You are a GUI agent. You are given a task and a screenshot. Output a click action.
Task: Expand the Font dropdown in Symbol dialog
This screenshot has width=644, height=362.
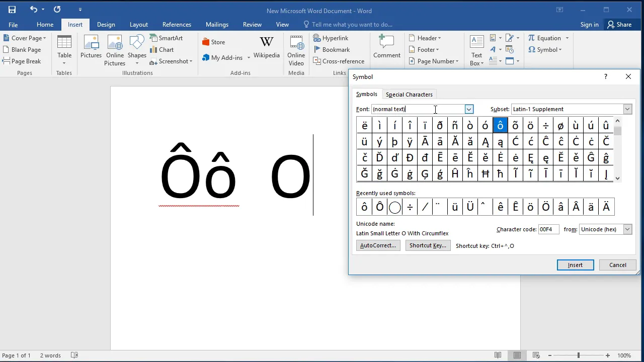click(x=469, y=109)
